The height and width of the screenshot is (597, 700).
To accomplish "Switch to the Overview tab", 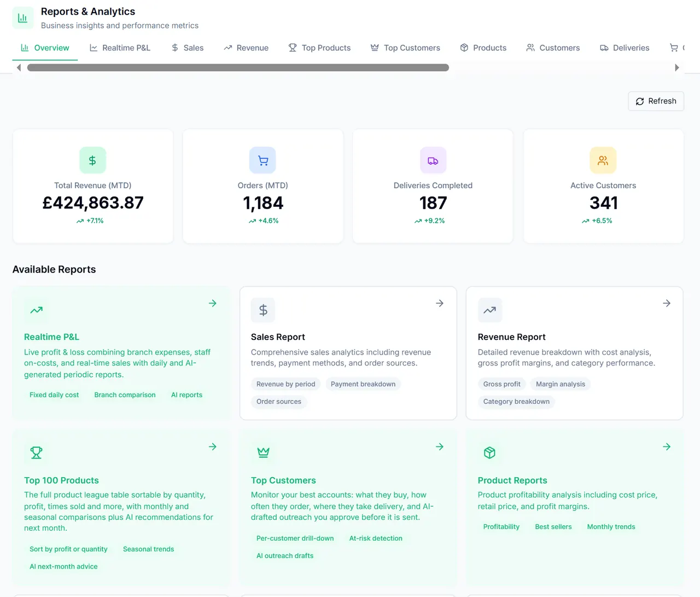I will (45, 48).
